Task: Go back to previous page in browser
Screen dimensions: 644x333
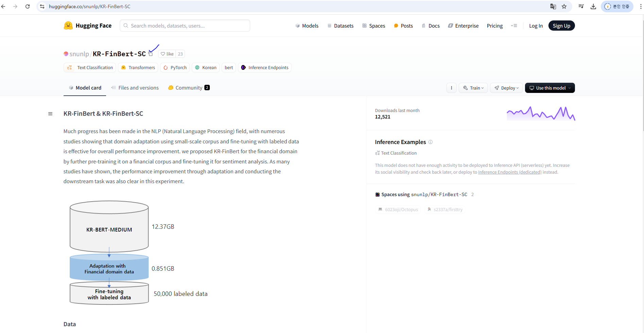Action: click(3, 6)
